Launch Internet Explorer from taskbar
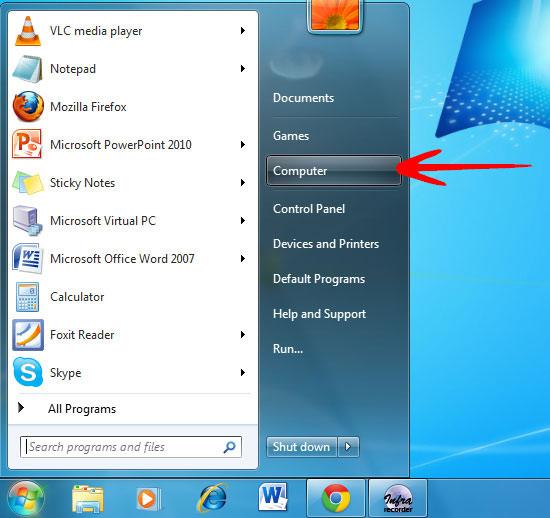The width and height of the screenshot is (550, 518). point(212,498)
